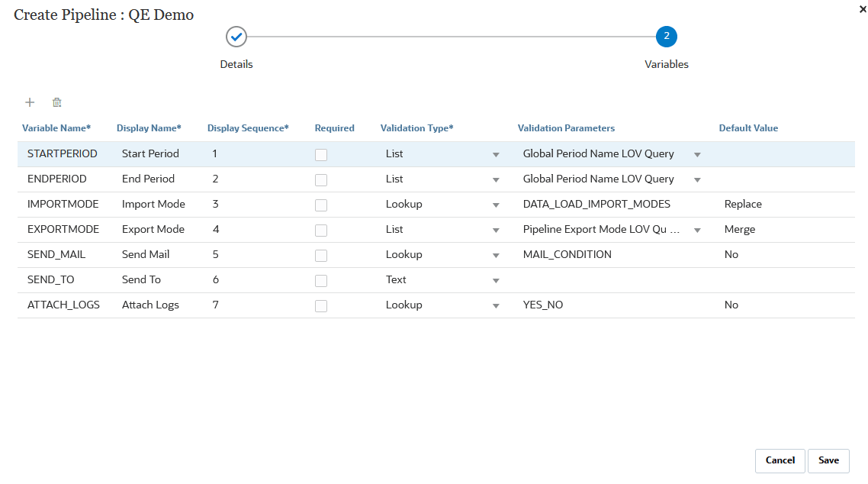Click the Details step label
This screenshot has width=868, height=484.
point(236,64)
